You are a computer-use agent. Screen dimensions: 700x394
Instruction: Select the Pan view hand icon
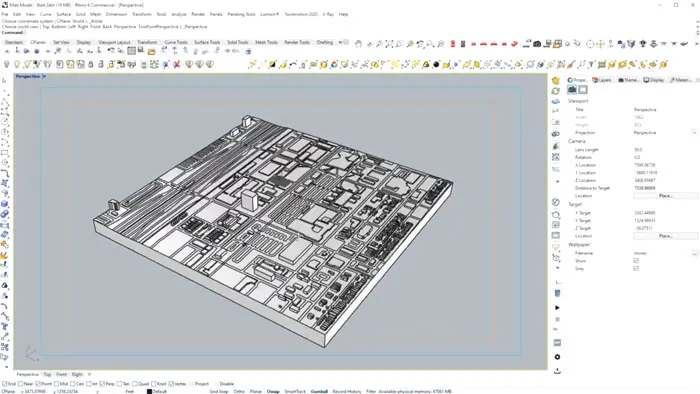pos(358,43)
